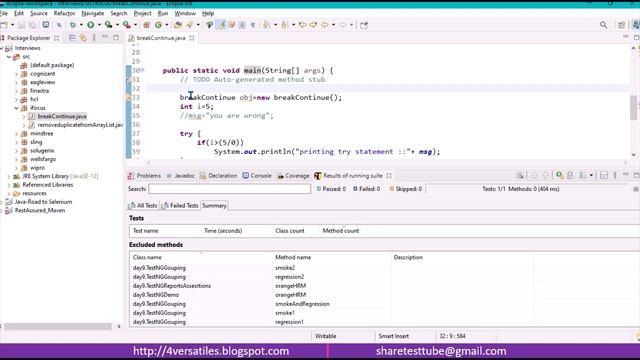Switch to the Problems tab

click(x=144, y=176)
